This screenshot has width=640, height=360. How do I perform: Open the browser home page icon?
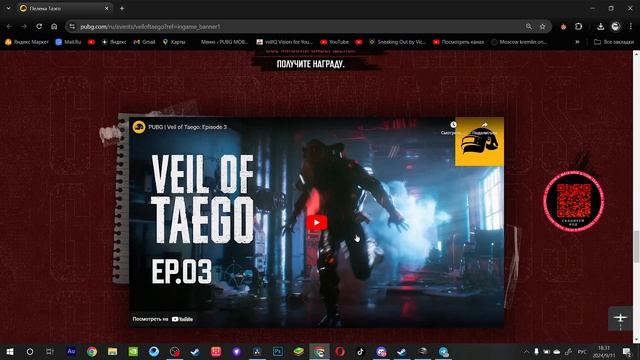pyautogui.click(x=54, y=27)
